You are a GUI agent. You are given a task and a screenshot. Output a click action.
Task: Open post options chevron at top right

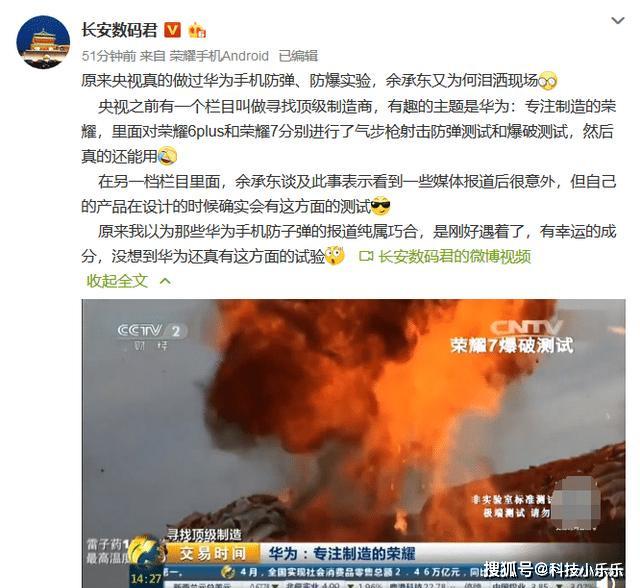(x=618, y=20)
